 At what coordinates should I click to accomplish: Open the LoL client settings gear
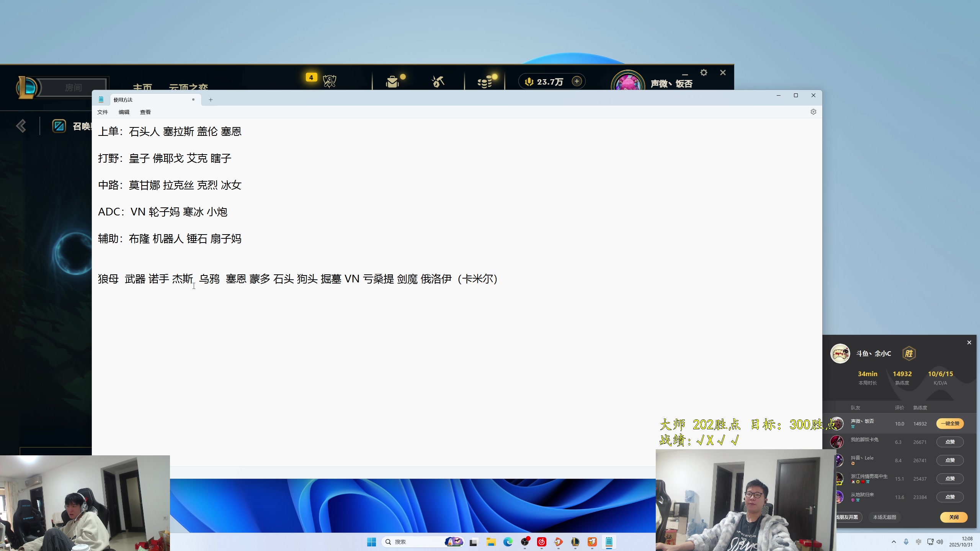pyautogui.click(x=704, y=72)
